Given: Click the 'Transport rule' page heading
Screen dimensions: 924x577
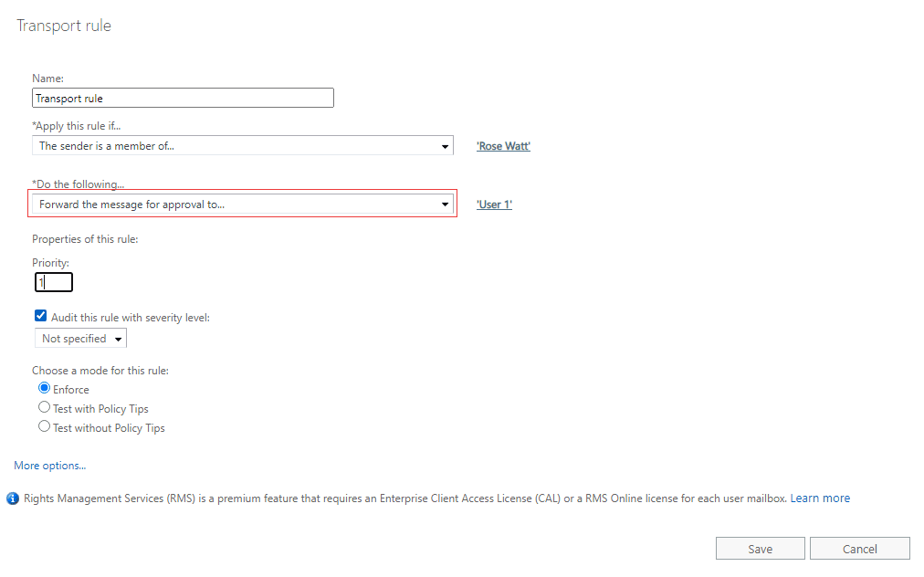Looking at the screenshot, I should [x=64, y=26].
